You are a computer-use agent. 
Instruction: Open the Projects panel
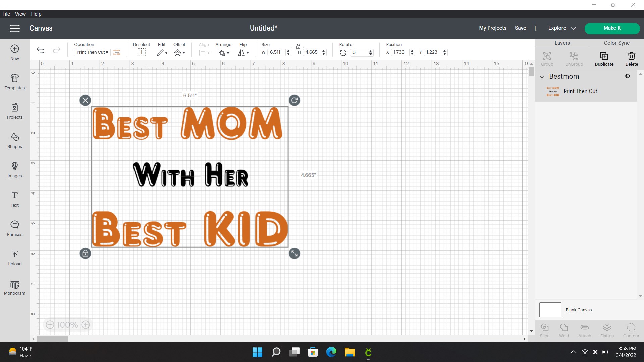[x=15, y=111]
